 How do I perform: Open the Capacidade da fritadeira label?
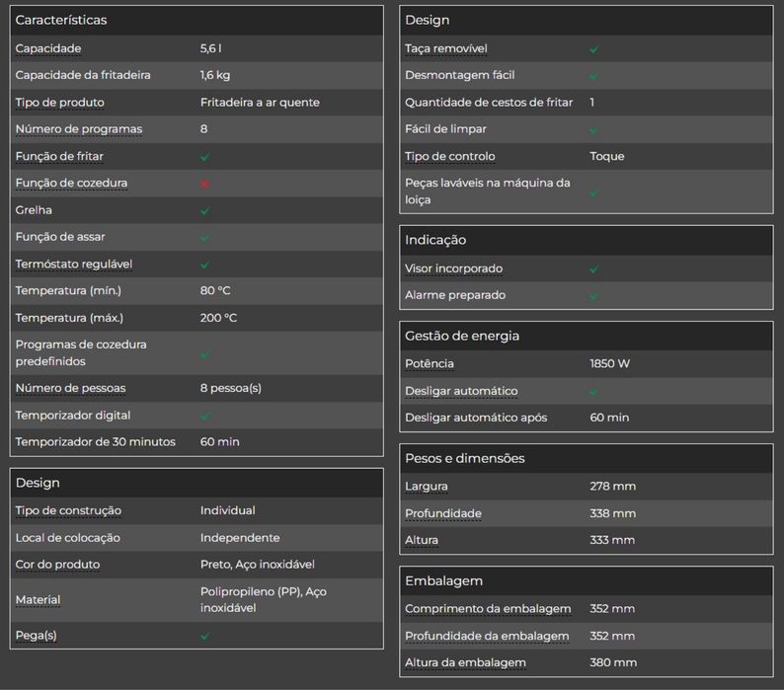tap(83, 75)
